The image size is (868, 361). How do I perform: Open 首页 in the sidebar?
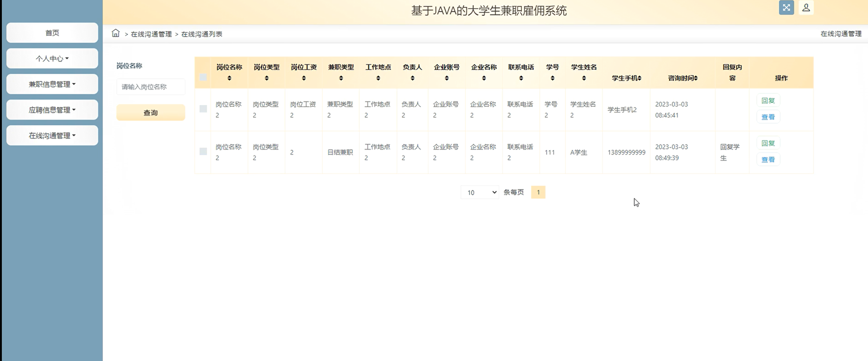tap(52, 33)
